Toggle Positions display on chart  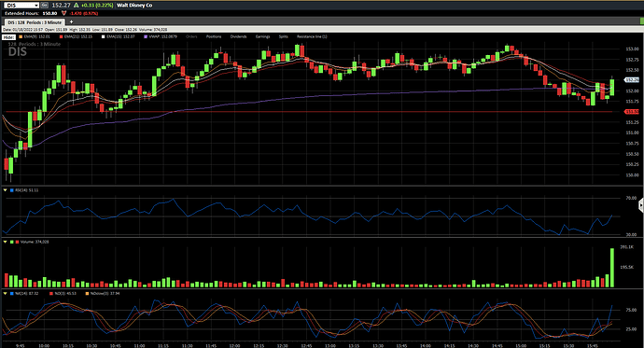(214, 37)
